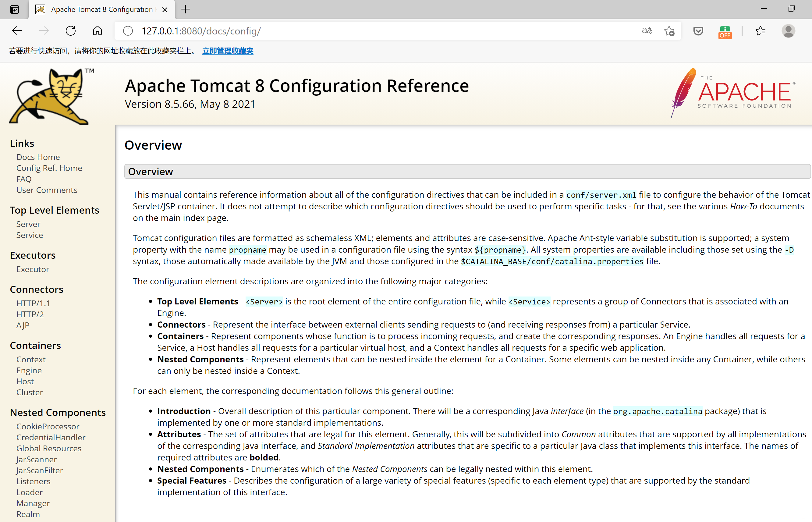Open the AJP connector page
The width and height of the screenshot is (812, 522).
coord(23,325)
